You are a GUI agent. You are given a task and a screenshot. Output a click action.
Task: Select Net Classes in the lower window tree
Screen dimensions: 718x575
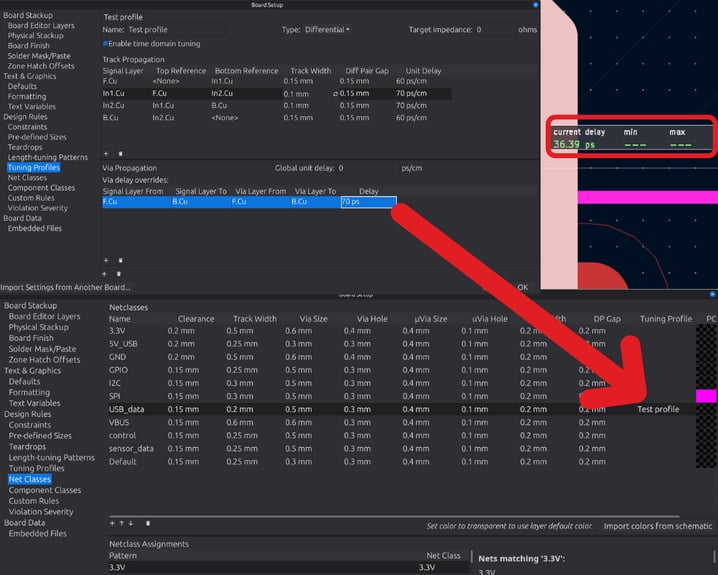coord(29,479)
